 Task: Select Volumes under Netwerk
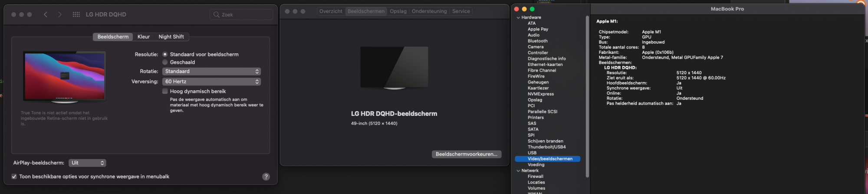click(x=536, y=188)
